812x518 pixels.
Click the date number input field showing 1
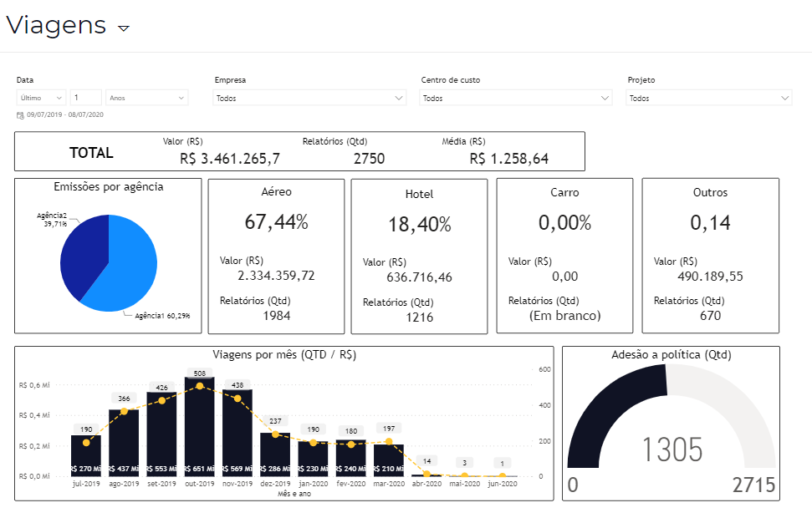pos(86,98)
